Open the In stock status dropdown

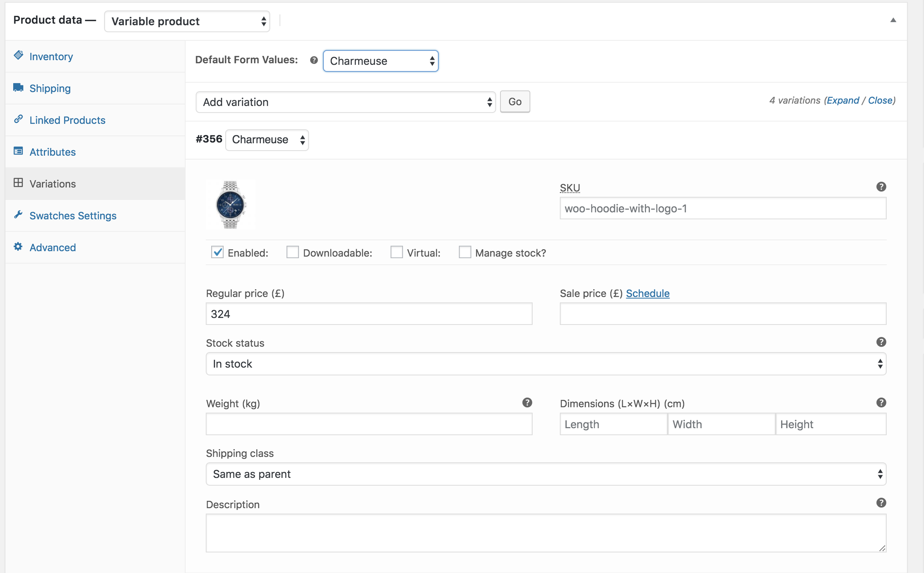coord(545,364)
